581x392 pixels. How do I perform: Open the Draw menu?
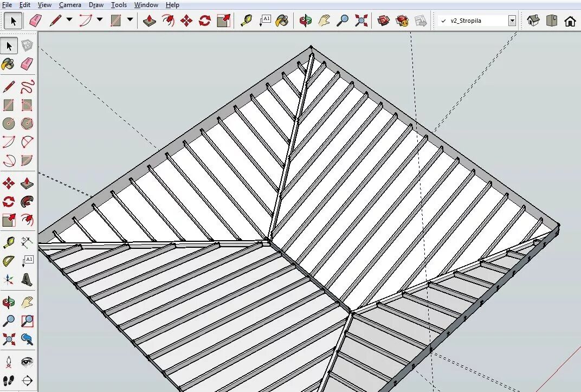[96, 5]
